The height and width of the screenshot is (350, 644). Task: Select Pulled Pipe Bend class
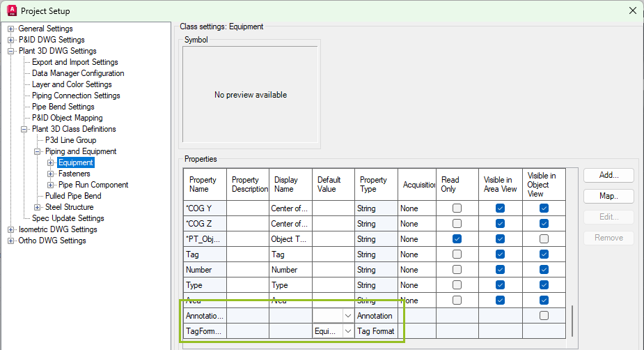pos(73,196)
